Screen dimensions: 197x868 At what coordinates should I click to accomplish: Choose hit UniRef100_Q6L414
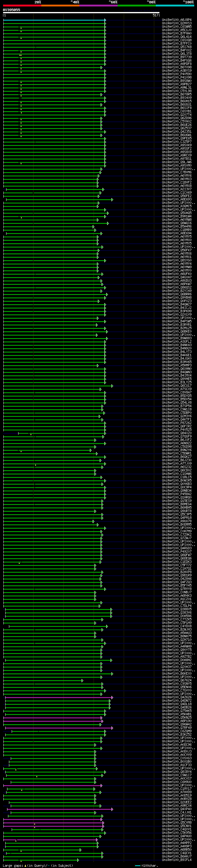click(176, 37)
